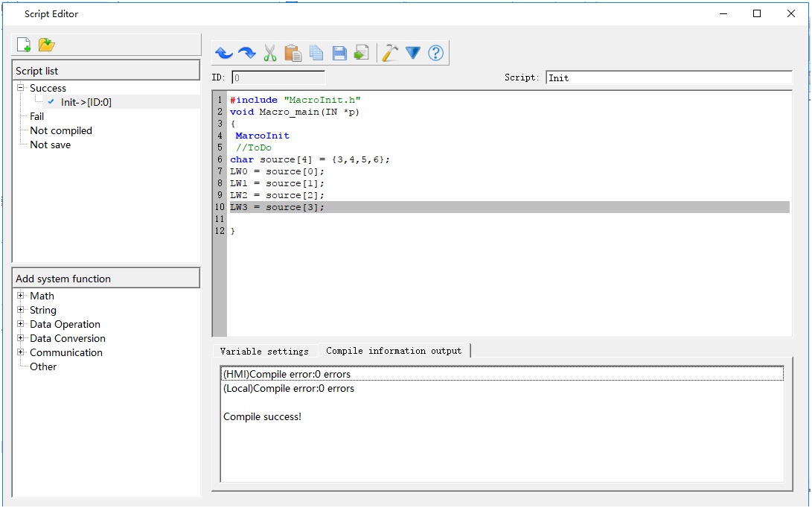Image resolution: width=812 pixels, height=508 pixels.
Task: Click the new script icon
Action: pos(24,45)
